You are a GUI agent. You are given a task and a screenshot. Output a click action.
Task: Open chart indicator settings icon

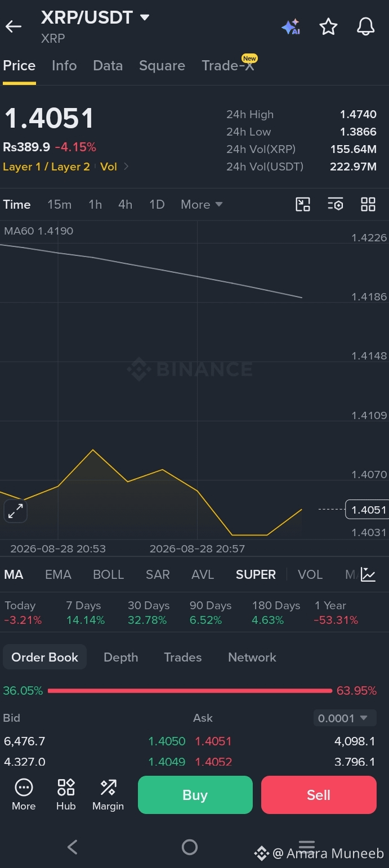(x=336, y=204)
